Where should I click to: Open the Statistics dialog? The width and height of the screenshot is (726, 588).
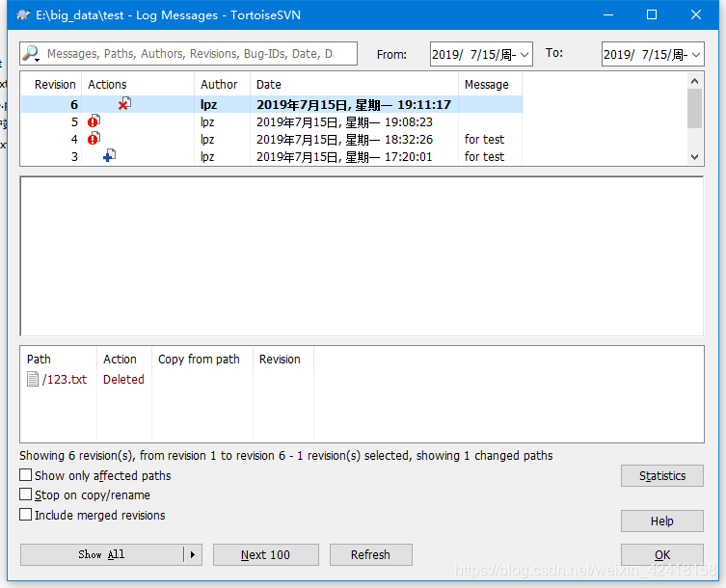pos(662,476)
